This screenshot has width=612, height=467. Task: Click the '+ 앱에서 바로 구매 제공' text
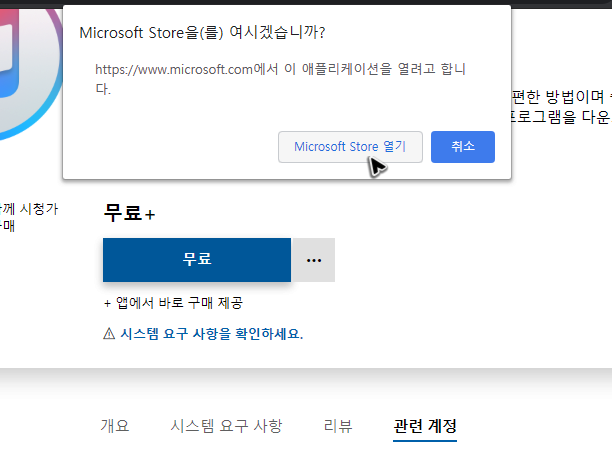174,303
